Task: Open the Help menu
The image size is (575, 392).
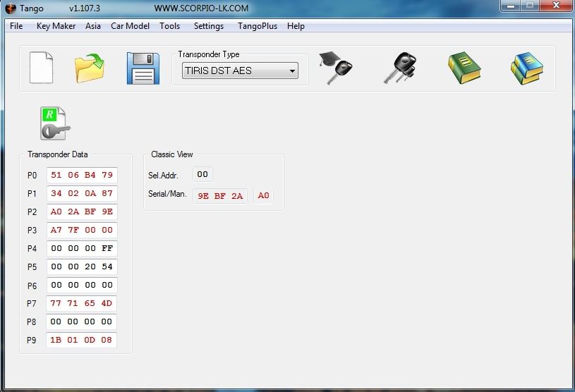Action: click(296, 26)
